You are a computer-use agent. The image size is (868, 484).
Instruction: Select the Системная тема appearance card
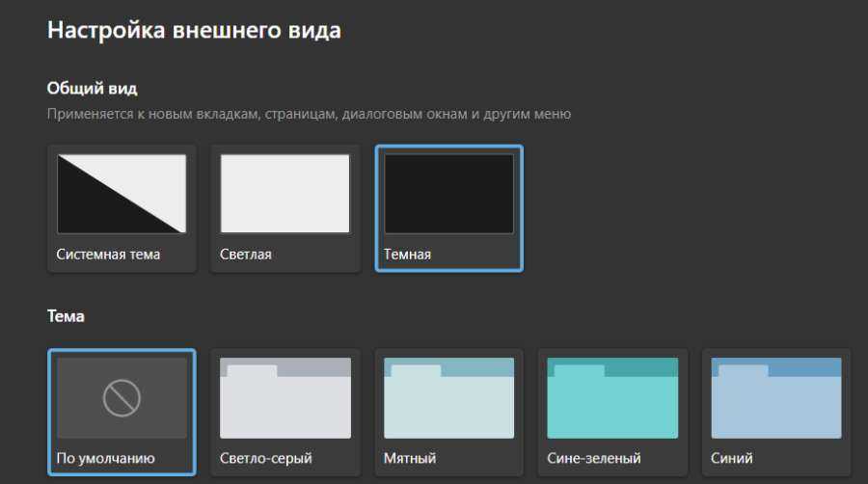point(122,208)
